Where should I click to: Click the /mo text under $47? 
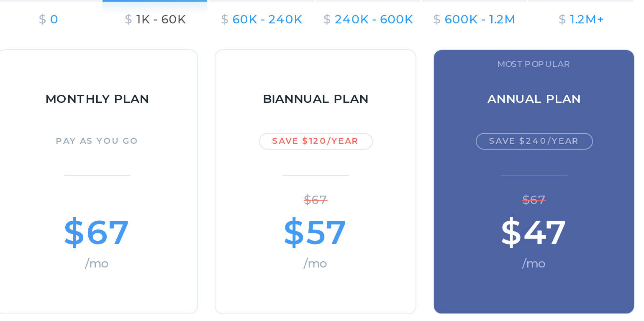pyautogui.click(x=534, y=263)
